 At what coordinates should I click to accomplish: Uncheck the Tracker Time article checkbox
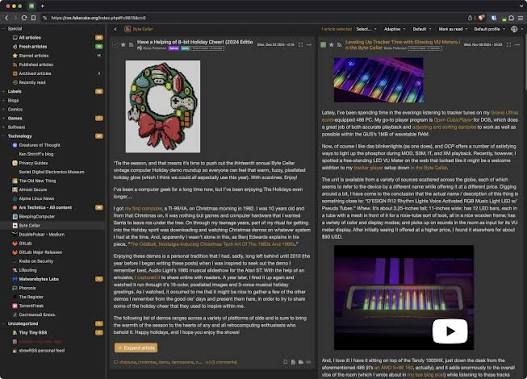pos(323,45)
